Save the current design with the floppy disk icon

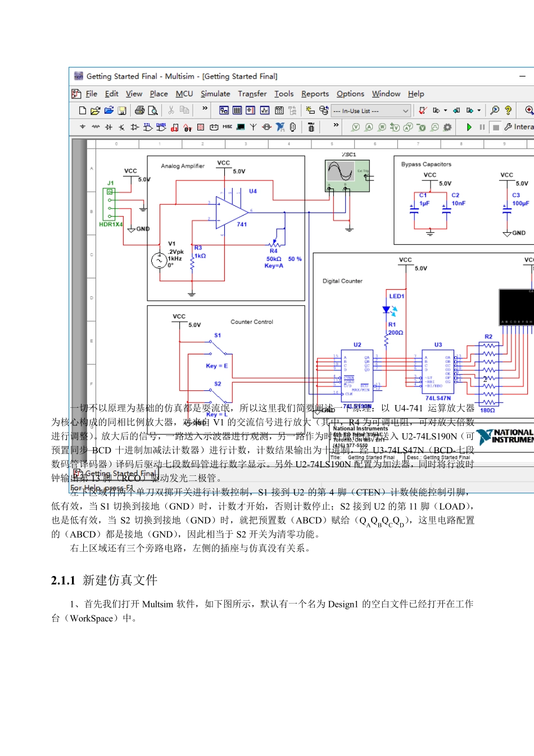coord(122,111)
